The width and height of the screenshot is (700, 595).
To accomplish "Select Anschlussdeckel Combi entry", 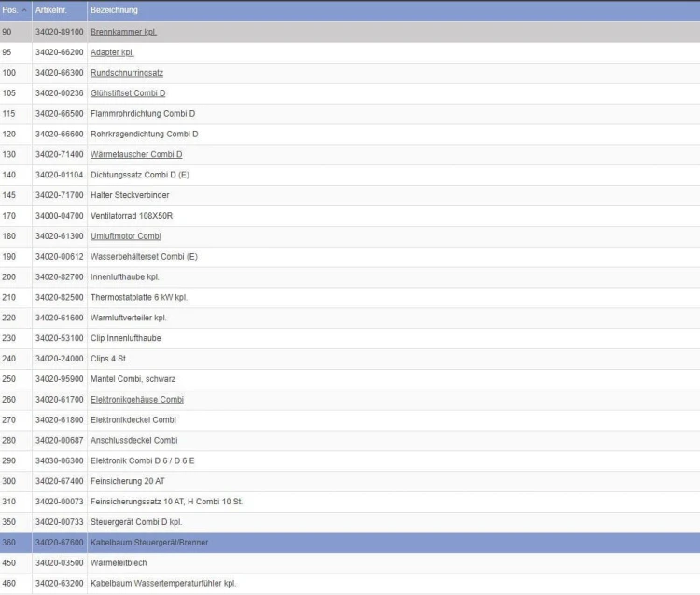I will tap(133, 441).
